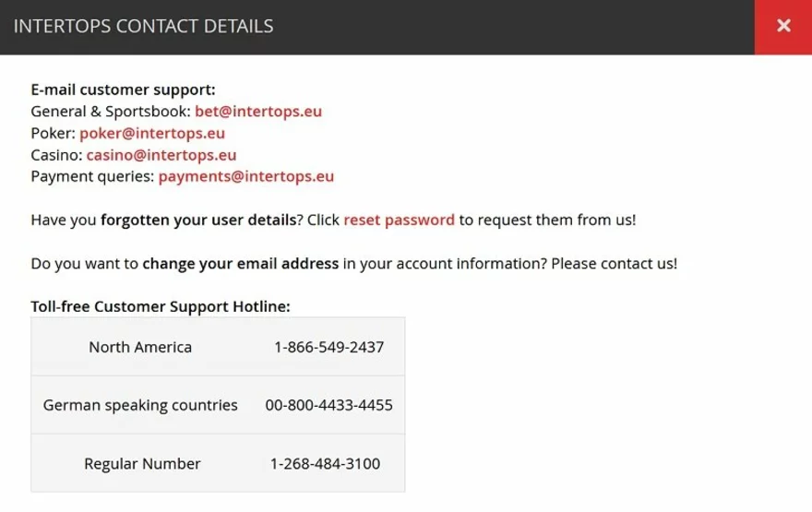Open the payments@intertops.eu email link
The image size is (812, 512).
[x=246, y=176]
